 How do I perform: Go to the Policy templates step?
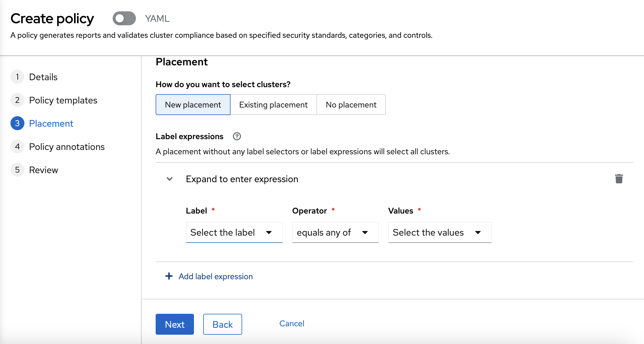(x=63, y=100)
